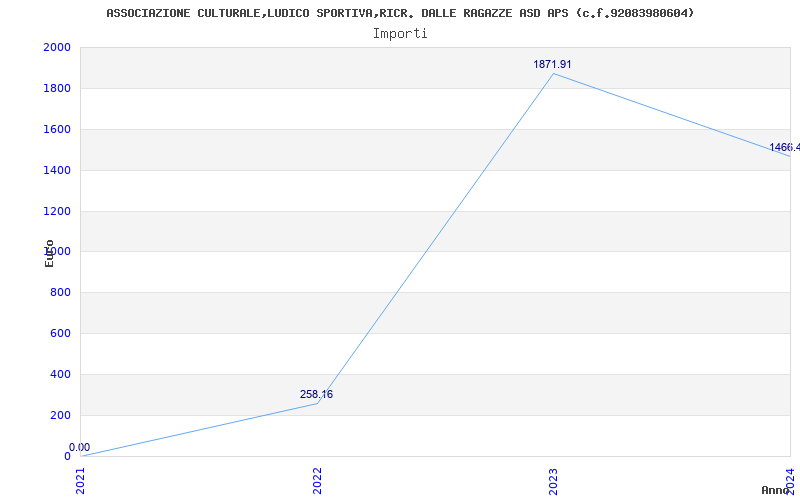Click the 1200 y-axis tick label
The height and width of the screenshot is (500, 800).
[57, 211]
